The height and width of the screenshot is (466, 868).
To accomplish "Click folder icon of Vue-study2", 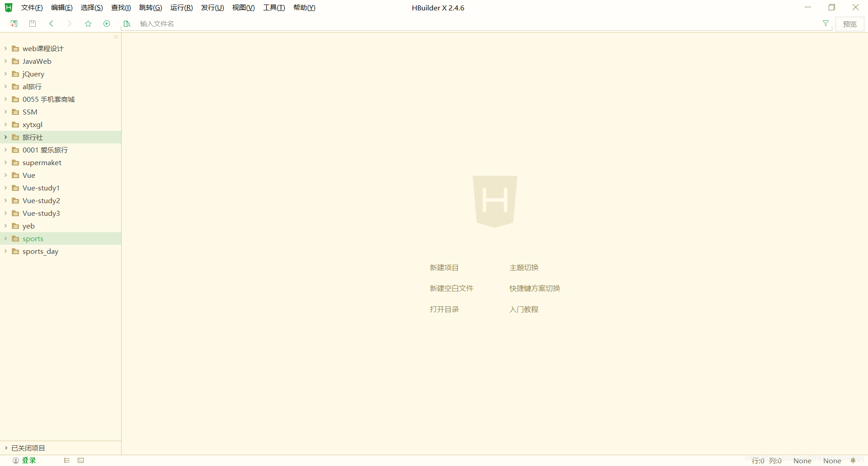I will [15, 200].
